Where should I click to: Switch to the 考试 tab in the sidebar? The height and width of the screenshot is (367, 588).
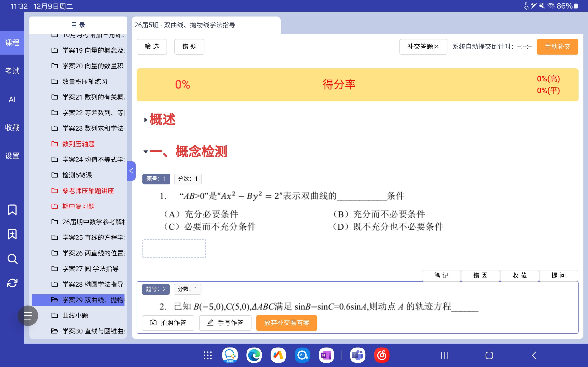(12, 71)
